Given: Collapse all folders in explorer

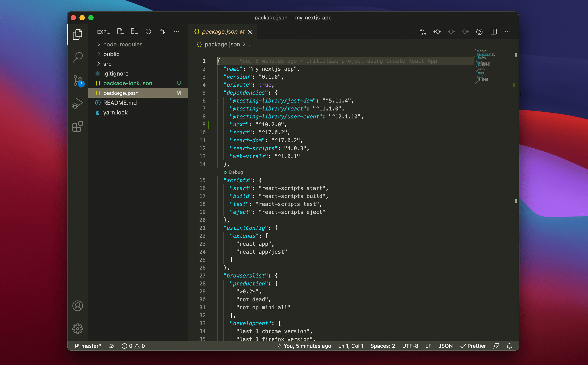Looking at the screenshot, I should coord(162,32).
